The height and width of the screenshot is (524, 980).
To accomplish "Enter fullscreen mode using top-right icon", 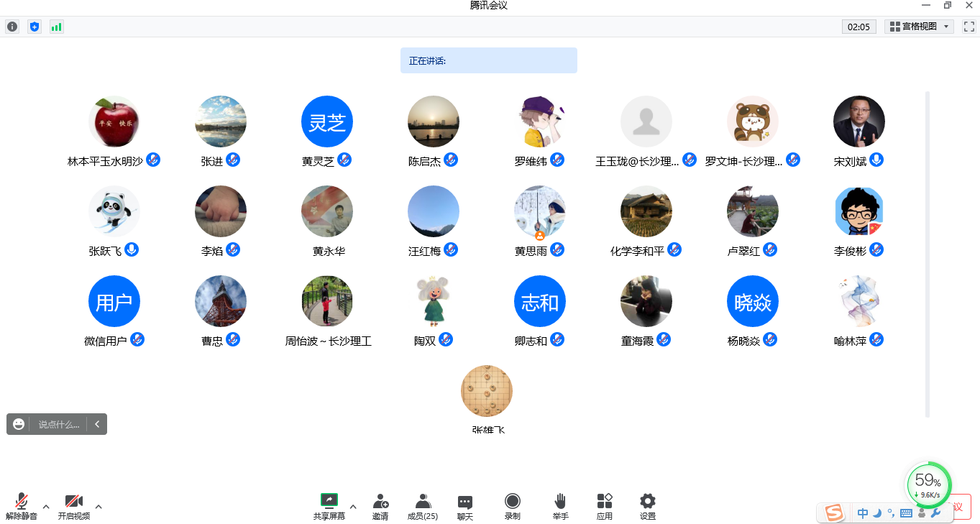I will (968, 27).
